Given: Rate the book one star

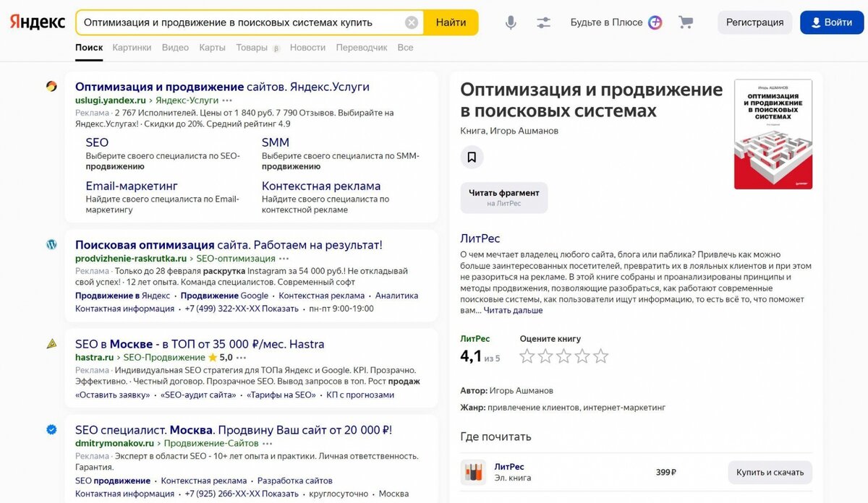Looking at the screenshot, I should (x=527, y=356).
